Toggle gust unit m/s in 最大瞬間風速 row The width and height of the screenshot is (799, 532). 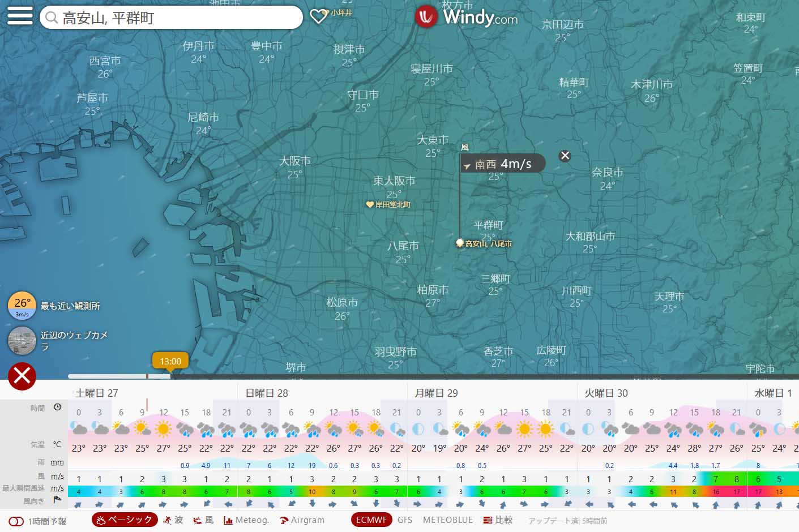(x=57, y=488)
